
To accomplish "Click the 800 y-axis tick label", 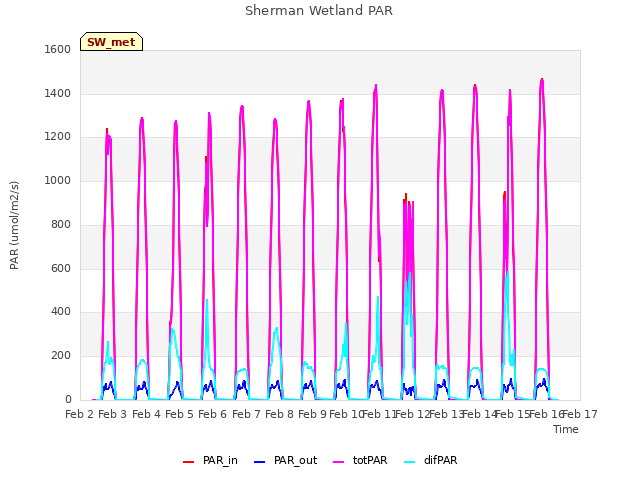I will coord(61,224).
